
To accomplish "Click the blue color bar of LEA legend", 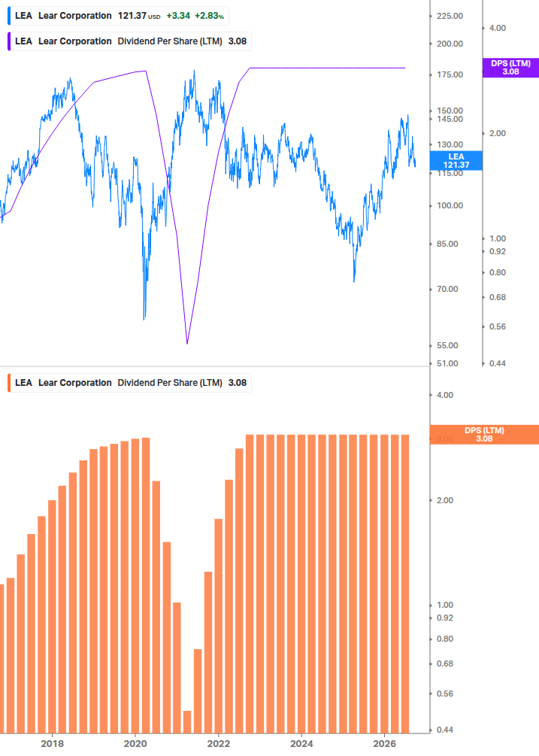I will coord(9,16).
